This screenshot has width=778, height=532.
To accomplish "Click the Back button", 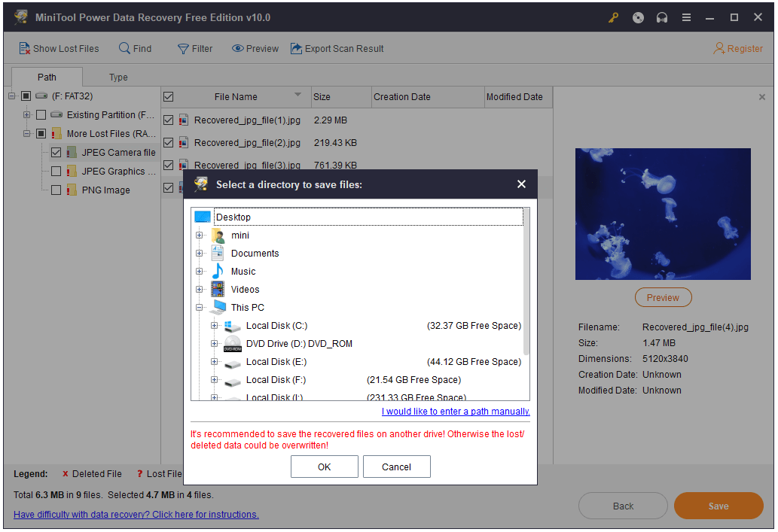I will coord(623,506).
